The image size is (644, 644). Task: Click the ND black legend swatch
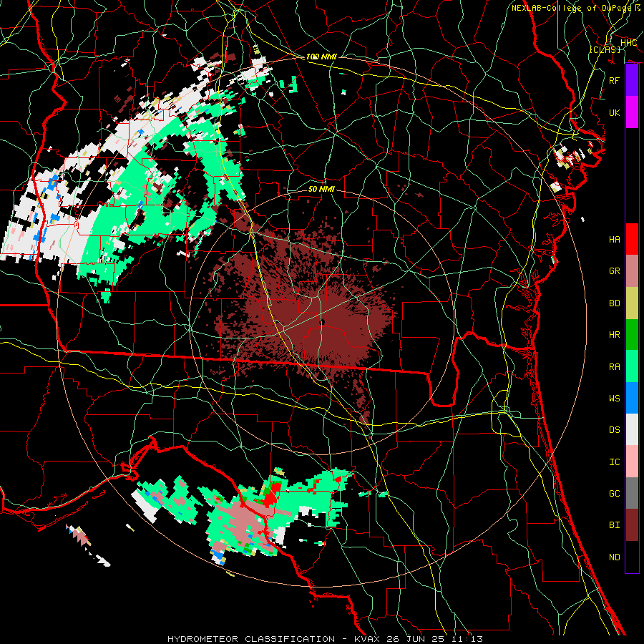[x=632, y=557]
